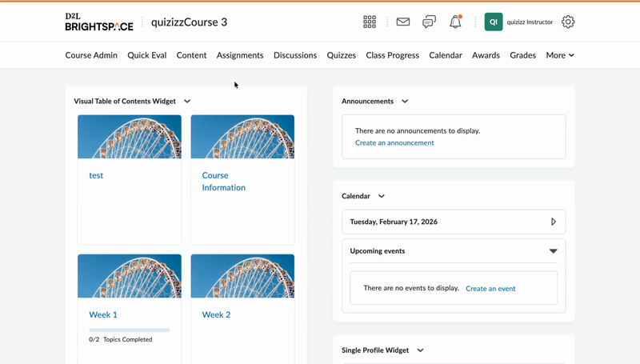This screenshot has width=640, height=364.
Task: Open Awards in navbar
Action: [x=486, y=55]
